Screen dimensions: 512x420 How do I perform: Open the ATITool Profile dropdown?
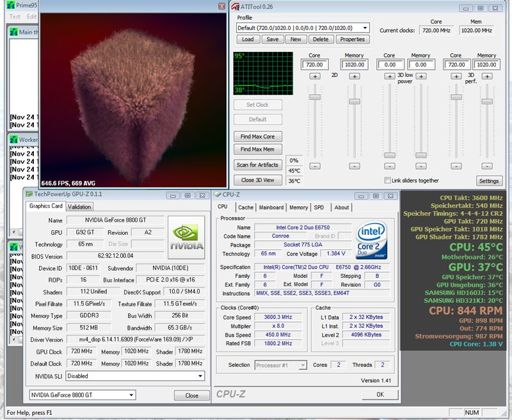(x=365, y=28)
